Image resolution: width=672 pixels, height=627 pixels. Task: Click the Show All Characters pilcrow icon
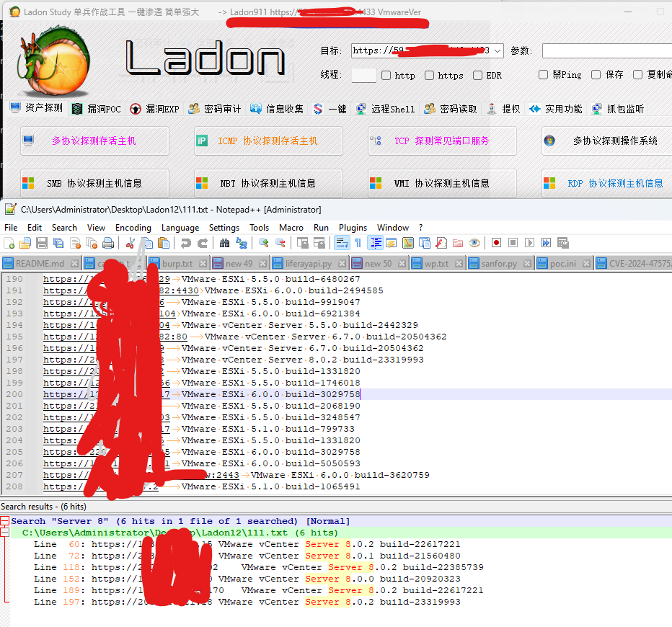[x=358, y=244]
